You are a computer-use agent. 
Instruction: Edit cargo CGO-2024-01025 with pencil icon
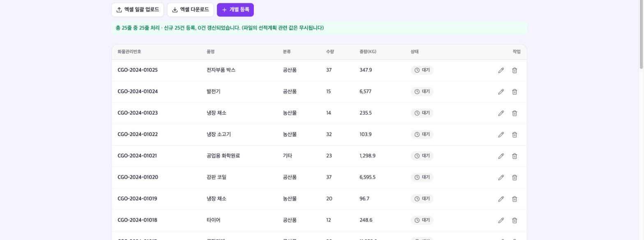501,71
